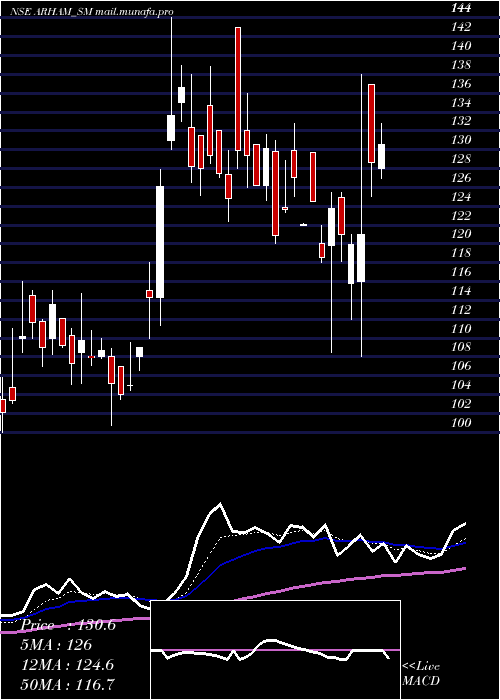Click the 116 price axis label
Viewport: 500px width, 700px height.
click(461, 271)
